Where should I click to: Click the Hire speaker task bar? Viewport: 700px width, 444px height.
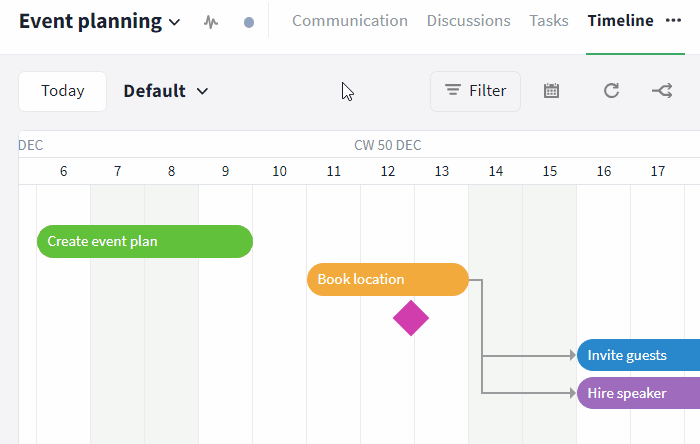click(x=638, y=393)
